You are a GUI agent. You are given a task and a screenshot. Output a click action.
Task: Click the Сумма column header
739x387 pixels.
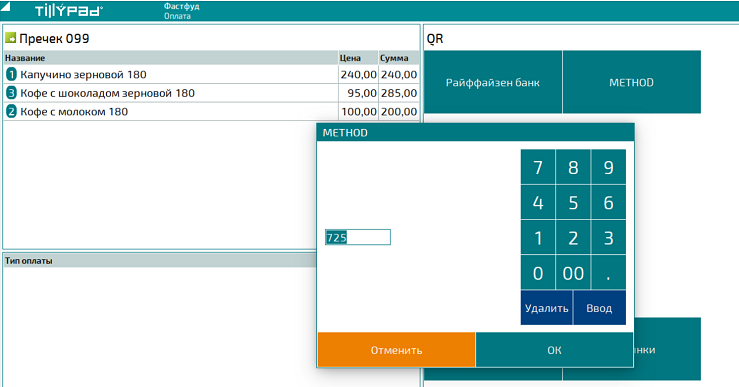click(x=399, y=58)
